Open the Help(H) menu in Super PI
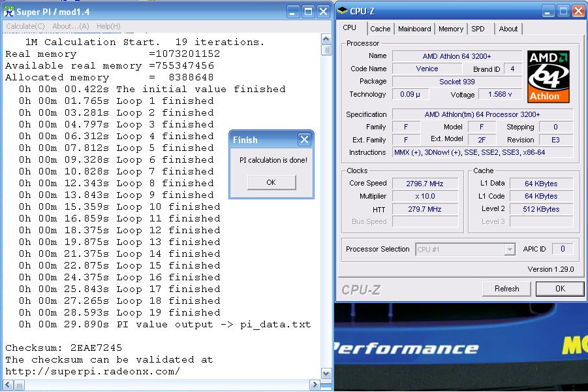 (108, 26)
